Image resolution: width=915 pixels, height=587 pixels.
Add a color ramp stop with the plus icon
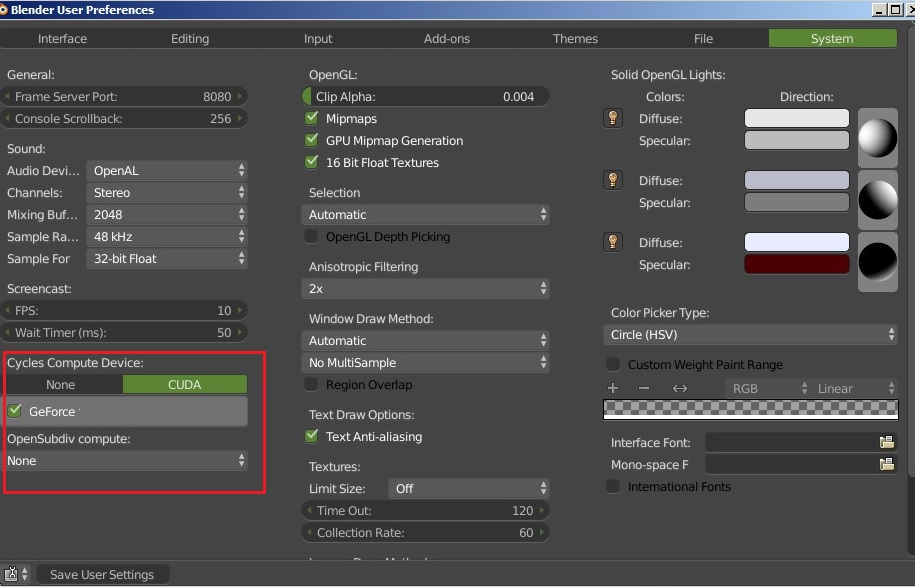(613, 387)
